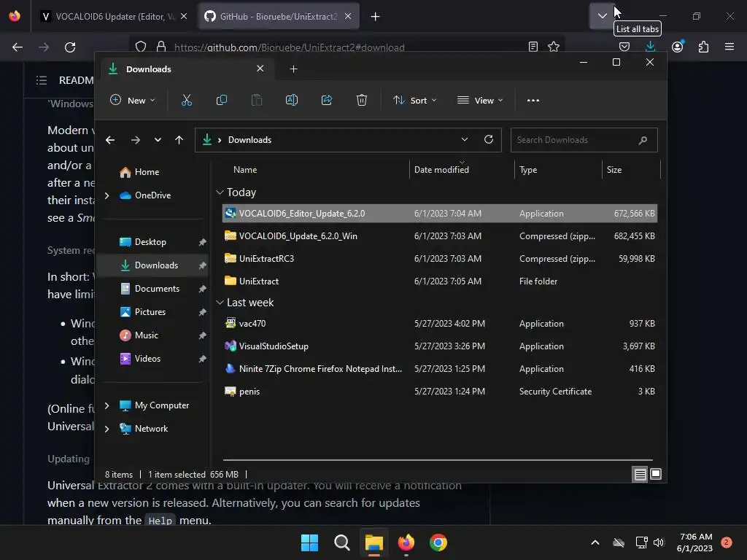The height and width of the screenshot is (560, 747).
Task: Click the horizontal scrollbar in file list
Action: [x=438, y=460]
